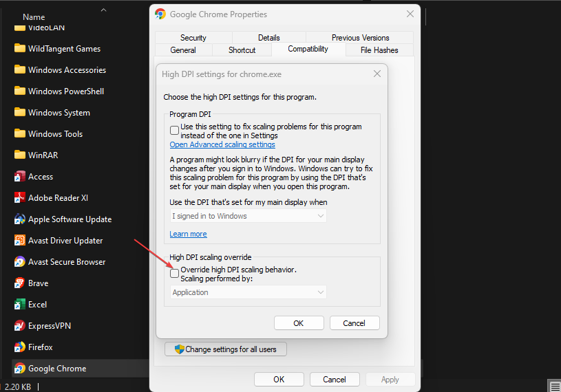The width and height of the screenshot is (561, 392).
Task: Click the Apple Software Update icon
Action: 20,219
